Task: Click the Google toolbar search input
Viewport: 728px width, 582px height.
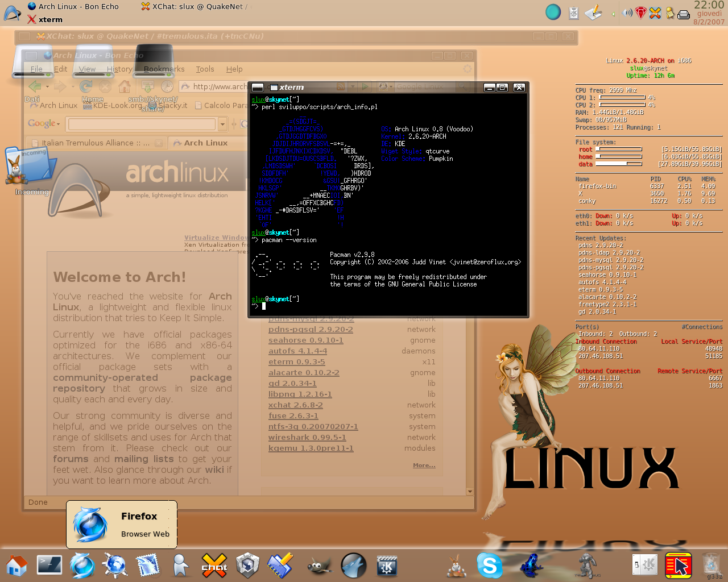Action: pos(142,123)
